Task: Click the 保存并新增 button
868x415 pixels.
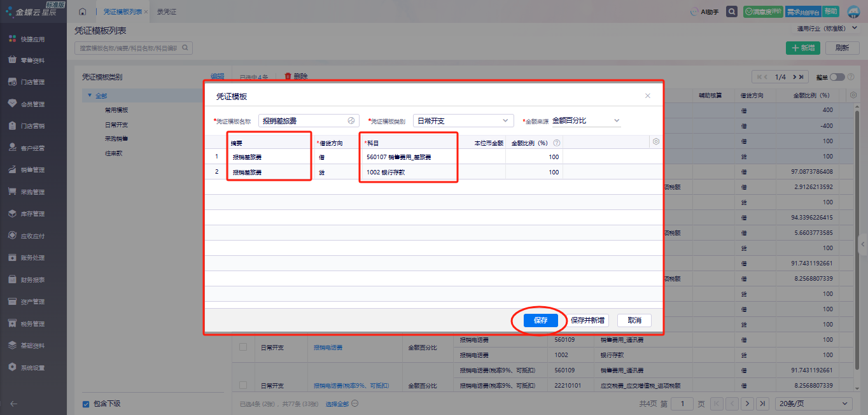Action: click(587, 320)
